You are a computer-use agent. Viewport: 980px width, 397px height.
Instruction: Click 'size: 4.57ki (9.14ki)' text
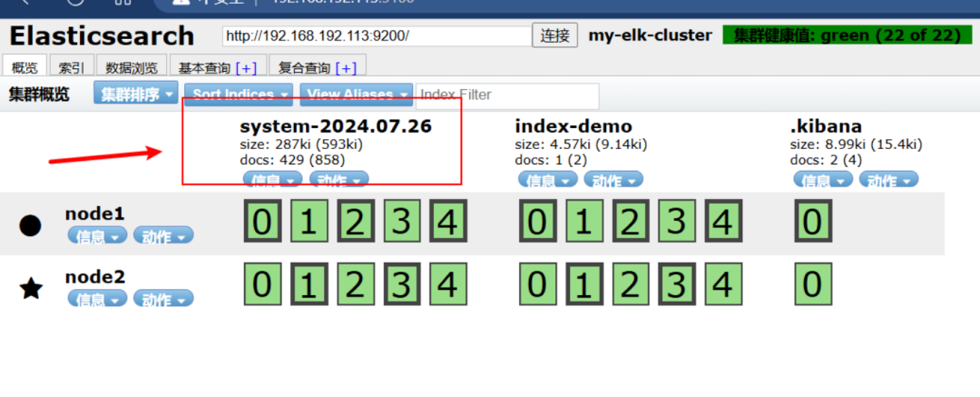581,144
